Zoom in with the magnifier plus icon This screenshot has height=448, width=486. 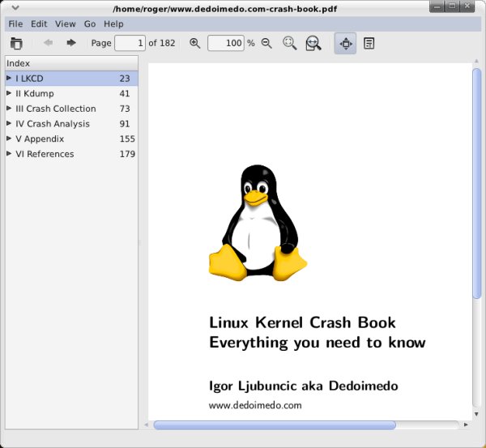[194, 43]
